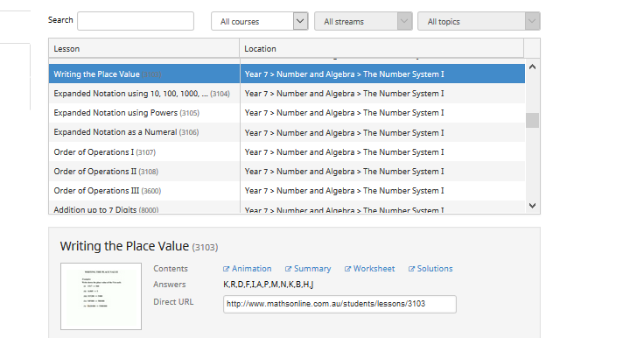The image size is (644, 338).
Task: Click the answers text K,R,D,F,I,A,P,M,N,K,B,H,J
Action: [269, 284]
